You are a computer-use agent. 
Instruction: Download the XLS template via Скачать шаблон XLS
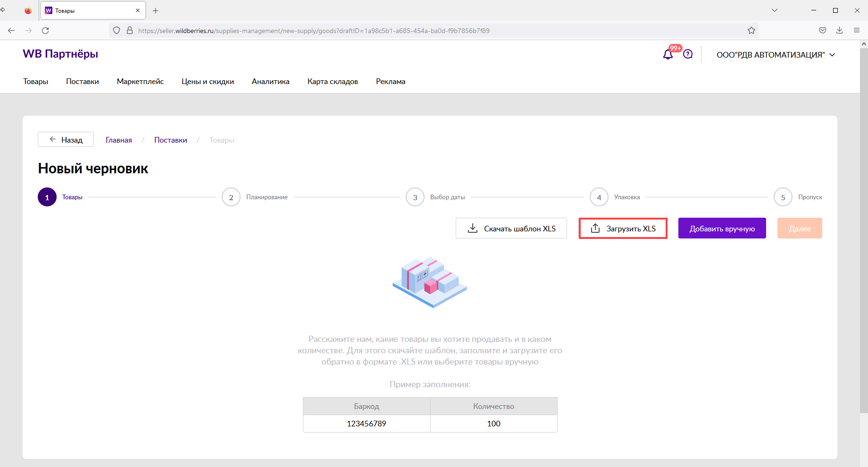pyautogui.click(x=511, y=229)
